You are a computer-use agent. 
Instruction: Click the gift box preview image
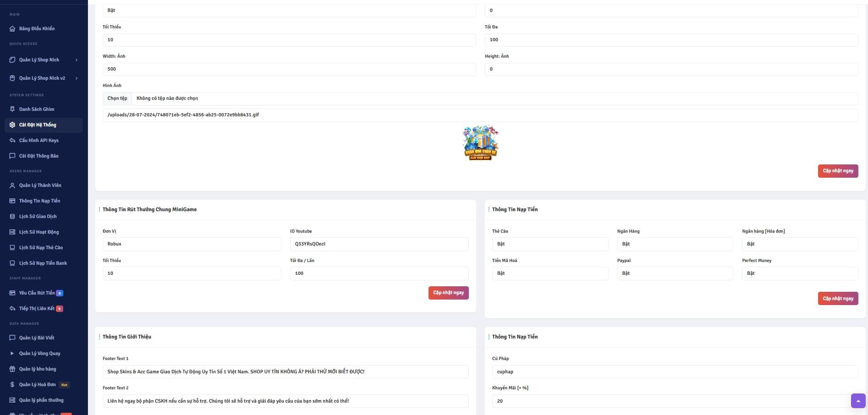point(480,143)
